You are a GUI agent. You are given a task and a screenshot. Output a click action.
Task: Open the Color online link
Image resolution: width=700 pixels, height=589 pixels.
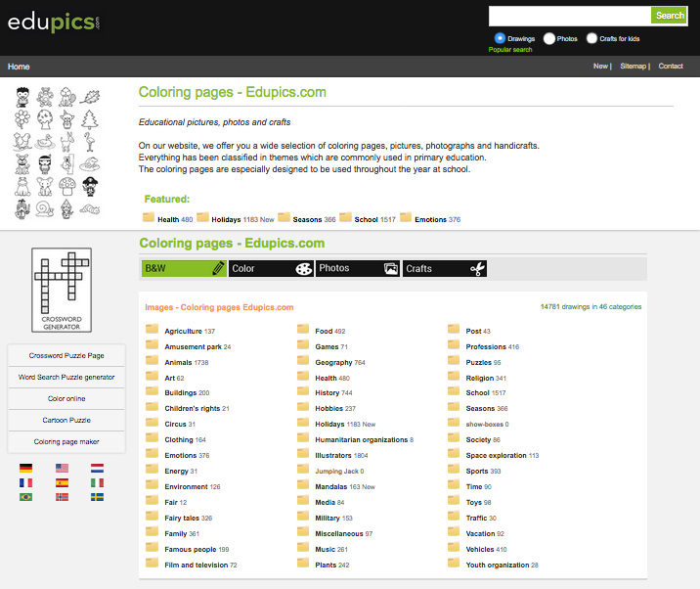point(66,398)
